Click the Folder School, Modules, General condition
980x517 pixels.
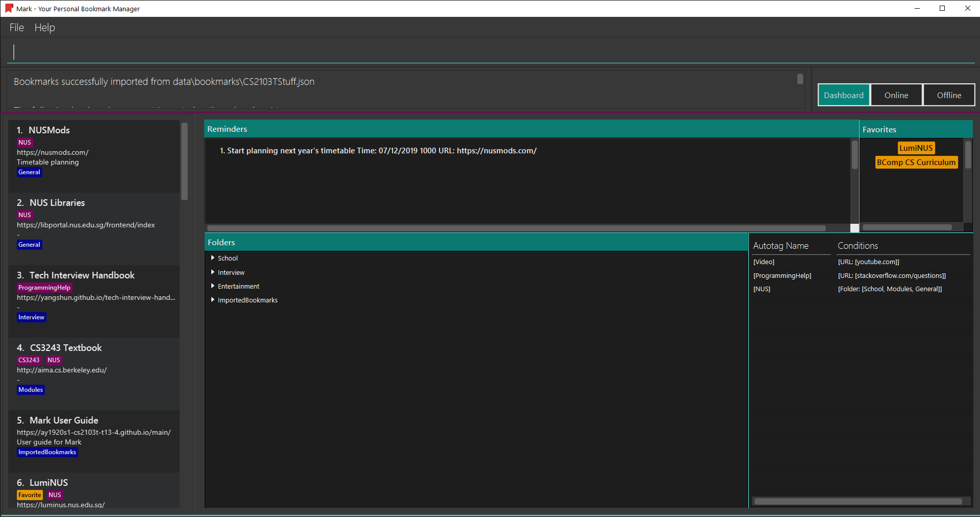click(x=890, y=289)
